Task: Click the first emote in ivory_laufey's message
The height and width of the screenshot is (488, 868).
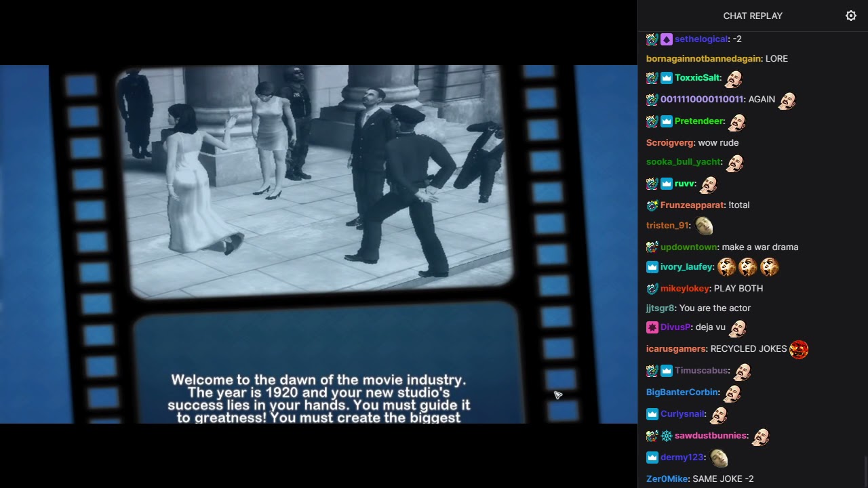Action: pyautogui.click(x=727, y=267)
